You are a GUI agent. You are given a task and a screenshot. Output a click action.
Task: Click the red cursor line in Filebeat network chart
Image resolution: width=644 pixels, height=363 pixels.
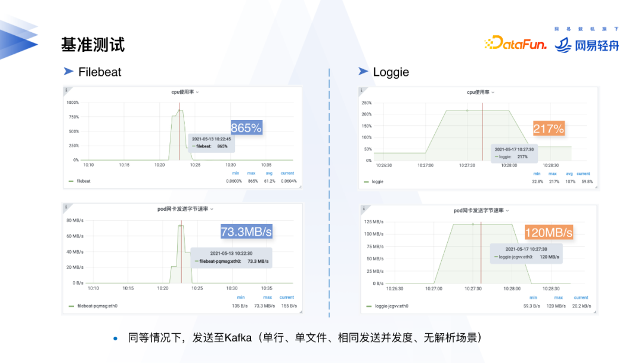click(x=181, y=251)
